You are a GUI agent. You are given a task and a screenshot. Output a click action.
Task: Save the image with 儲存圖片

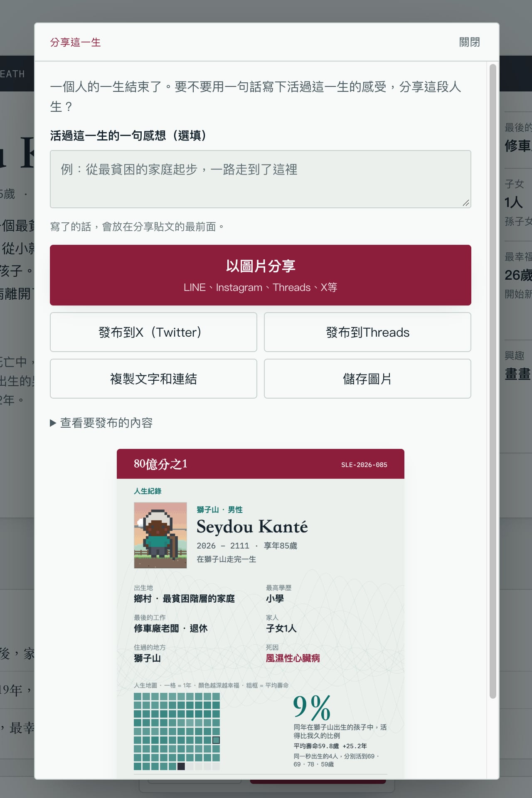pyautogui.click(x=367, y=379)
